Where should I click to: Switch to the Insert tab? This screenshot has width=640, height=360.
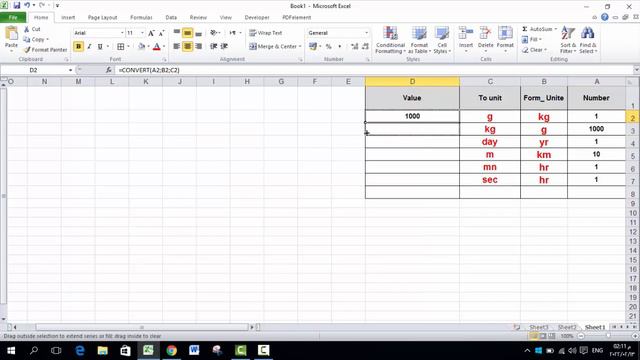point(68,18)
